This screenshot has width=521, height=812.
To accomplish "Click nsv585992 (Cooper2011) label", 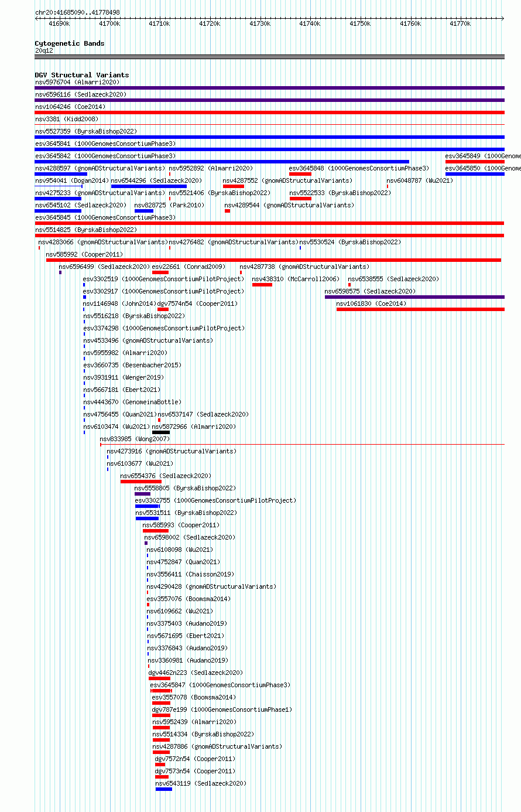I will [x=85, y=254].
